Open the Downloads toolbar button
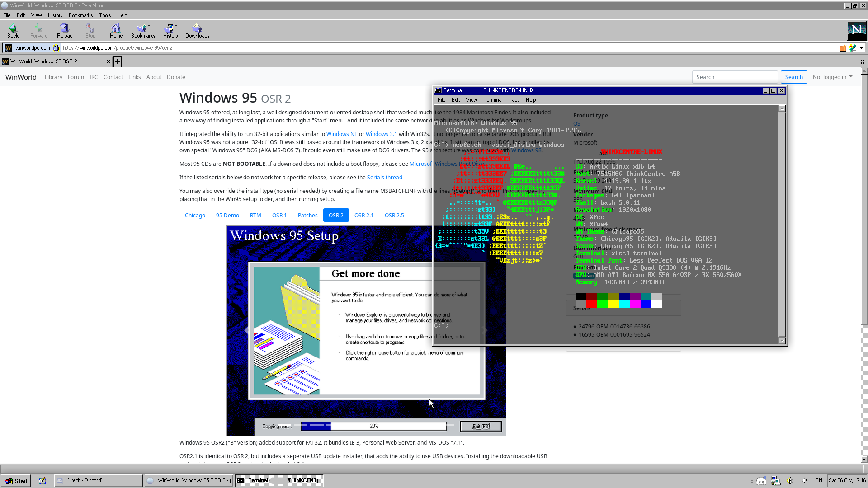Image resolution: width=868 pixels, height=488 pixels. [197, 31]
